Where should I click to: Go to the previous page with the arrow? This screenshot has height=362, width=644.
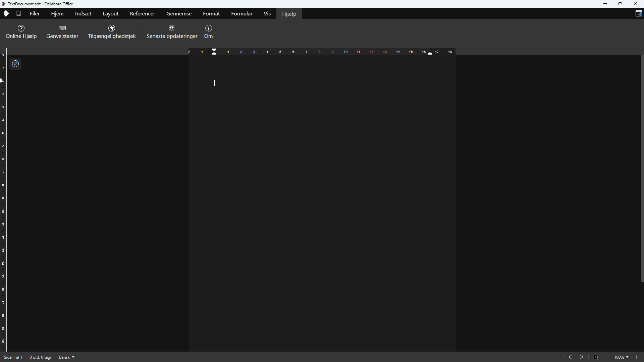[570, 357]
